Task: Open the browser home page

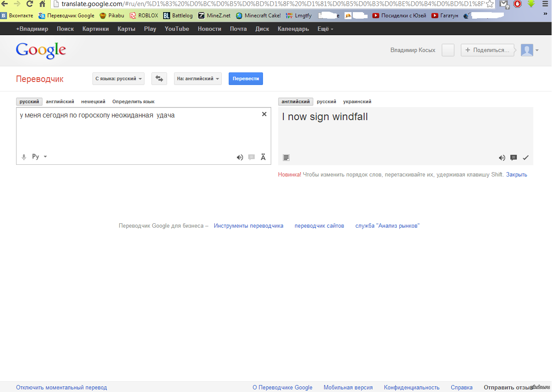Action: [42, 4]
